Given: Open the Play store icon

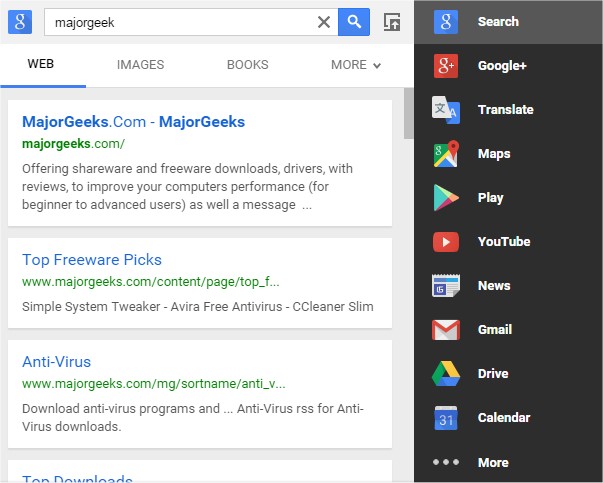Looking at the screenshot, I should point(446,198).
